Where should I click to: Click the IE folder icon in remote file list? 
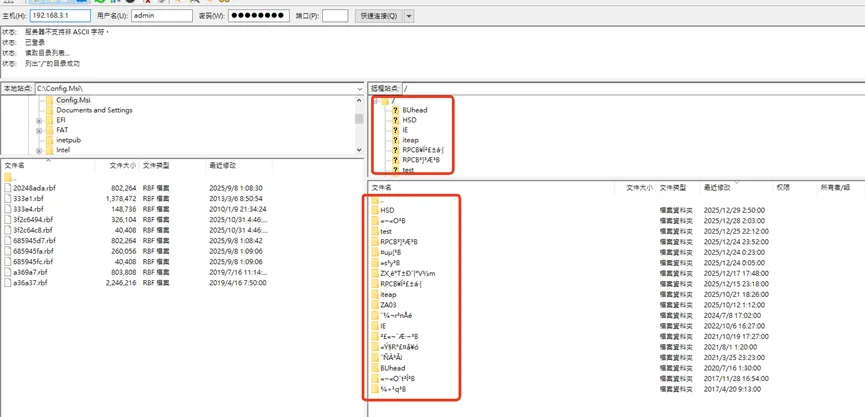point(375,326)
